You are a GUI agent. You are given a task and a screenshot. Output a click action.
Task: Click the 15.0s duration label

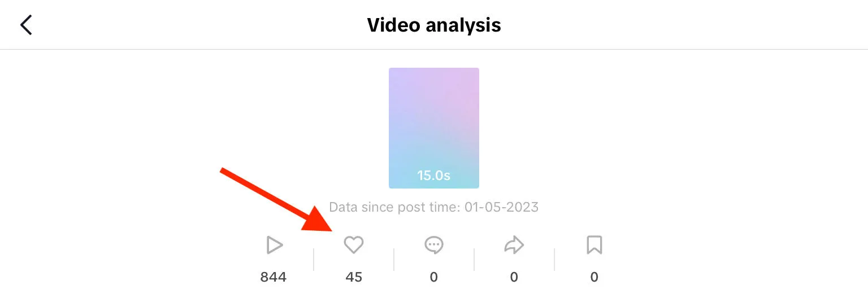click(x=433, y=176)
